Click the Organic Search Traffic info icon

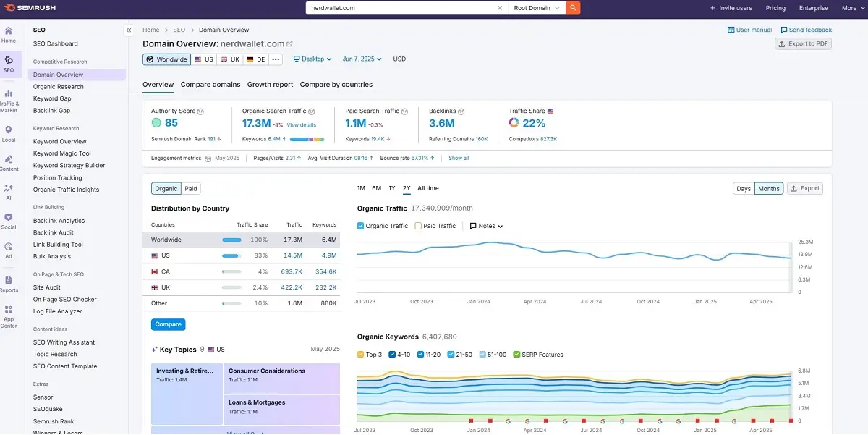click(312, 111)
